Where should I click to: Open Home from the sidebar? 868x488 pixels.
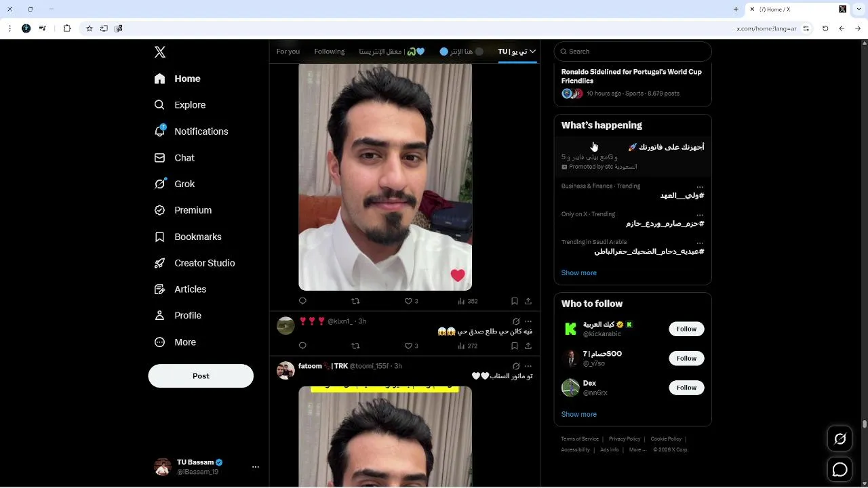click(178, 79)
